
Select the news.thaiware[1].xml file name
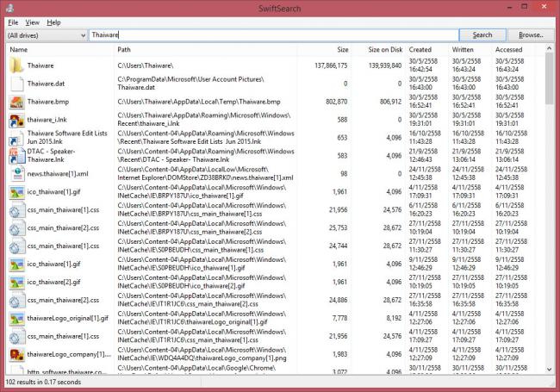[58, 174]
